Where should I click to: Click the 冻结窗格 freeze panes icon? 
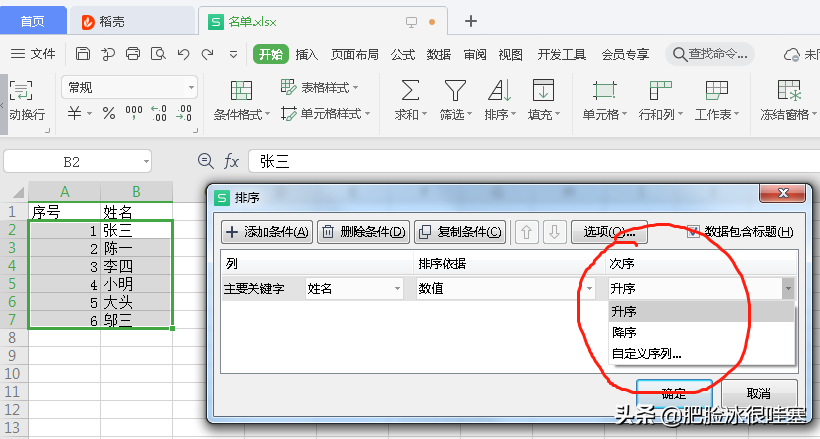point(789,91)
